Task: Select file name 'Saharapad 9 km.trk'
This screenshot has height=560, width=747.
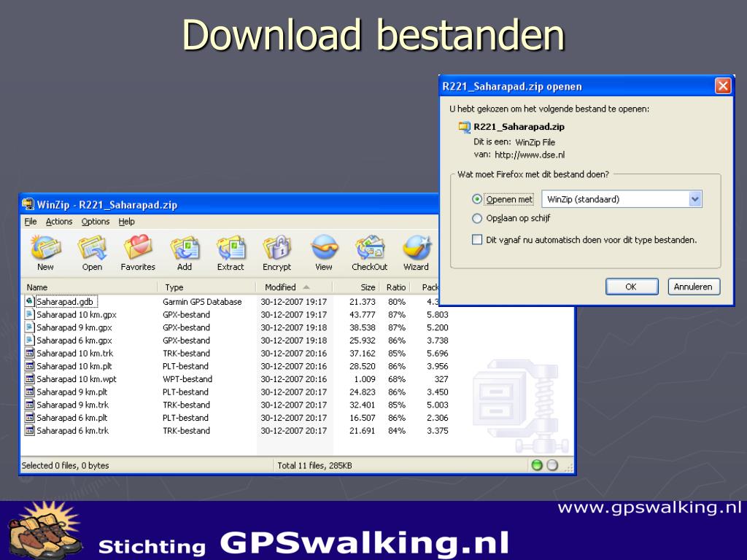Action: point(72,404)
